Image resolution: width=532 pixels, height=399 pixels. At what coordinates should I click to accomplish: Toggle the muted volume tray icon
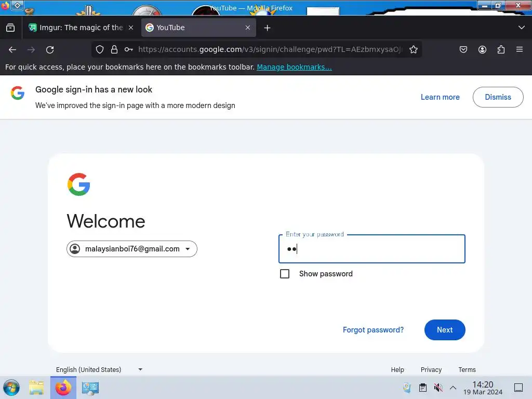click(438, 388)
